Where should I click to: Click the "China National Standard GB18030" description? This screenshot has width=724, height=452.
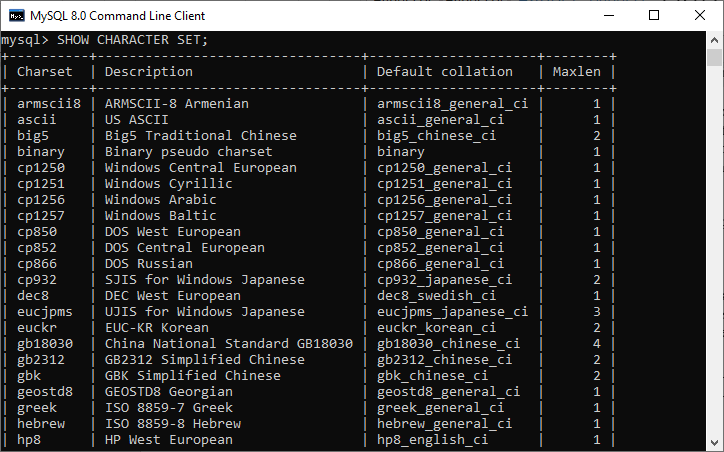[x=229, y=344]
